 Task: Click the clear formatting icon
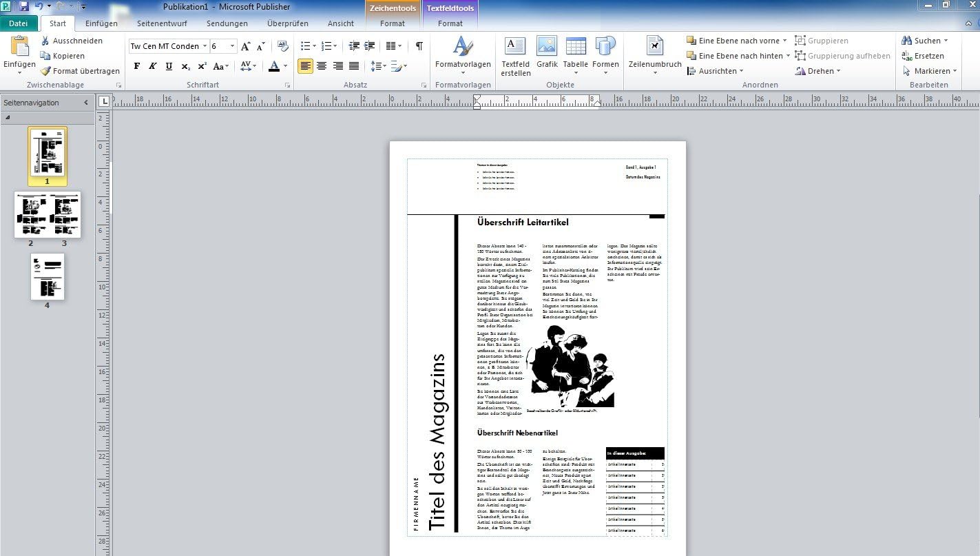(x=282, y=46)
